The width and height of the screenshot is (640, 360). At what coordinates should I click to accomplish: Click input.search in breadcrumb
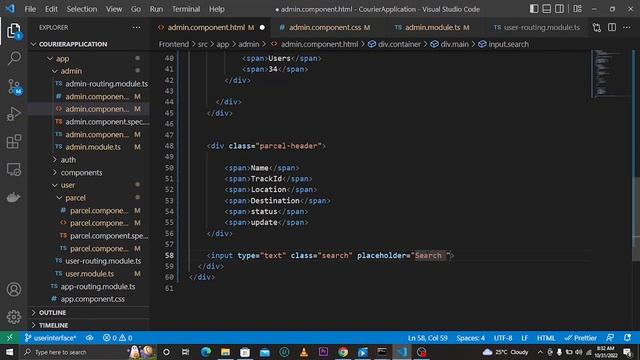504,44
